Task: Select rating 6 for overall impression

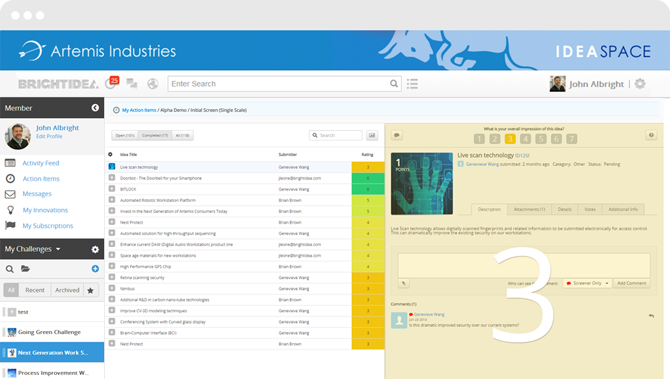Action: tap(556, 139)
